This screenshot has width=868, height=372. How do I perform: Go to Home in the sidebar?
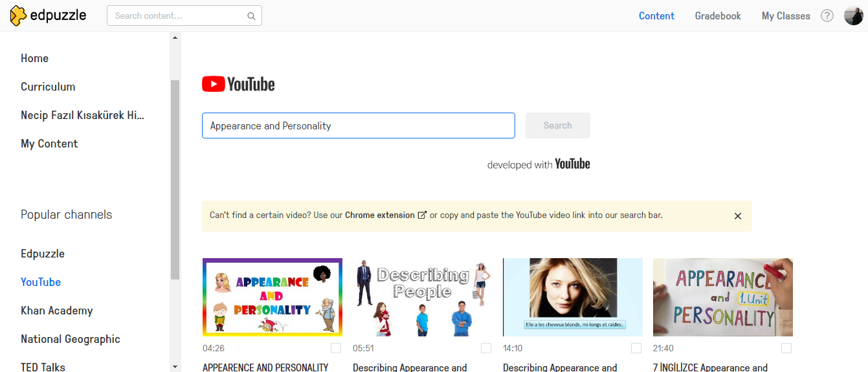click(34, 58)
